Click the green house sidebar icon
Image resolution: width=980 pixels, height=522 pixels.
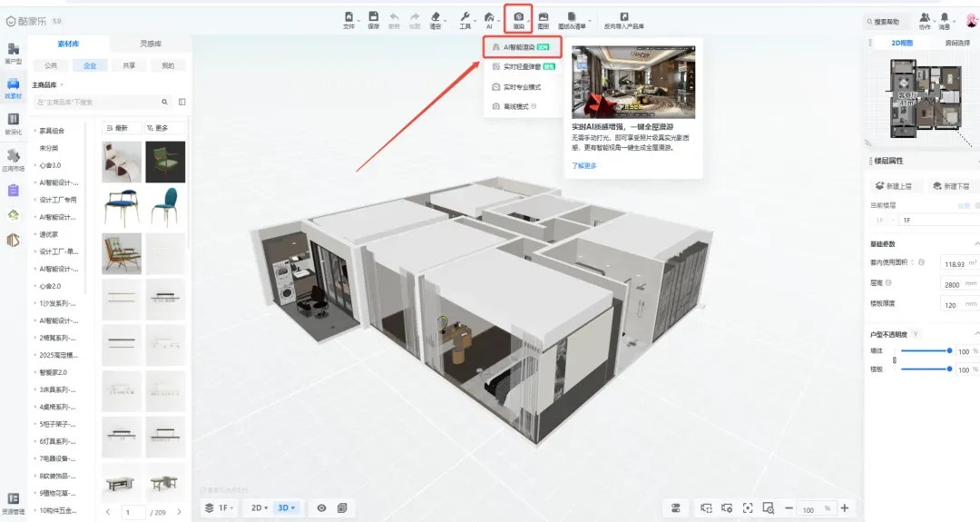[x=13, y=215]
